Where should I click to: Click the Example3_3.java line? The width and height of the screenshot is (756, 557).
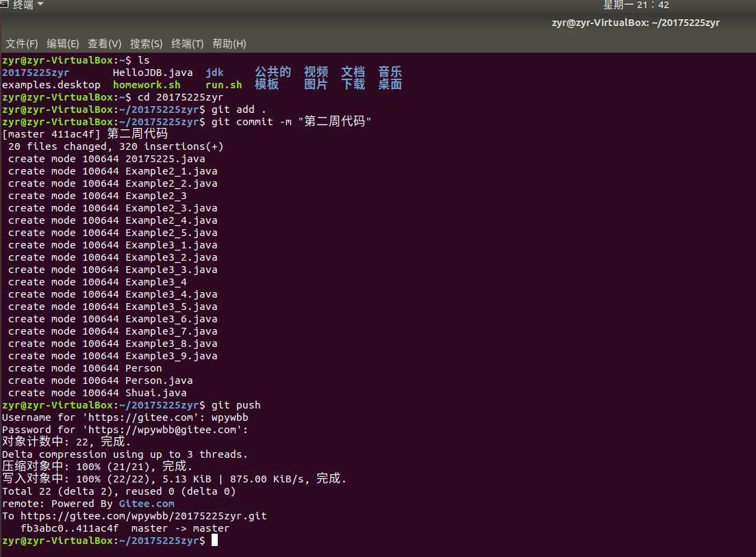click(x=113, y=270)
